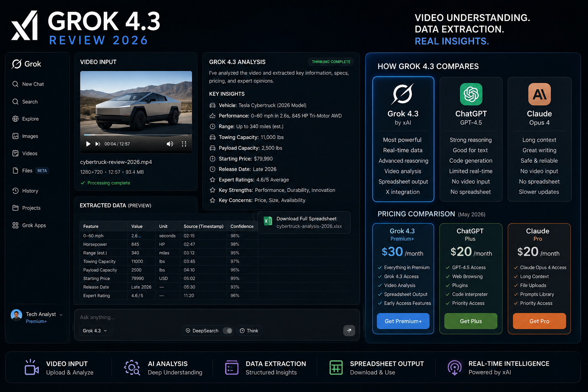The image size is (588, 392).
Task: Open New Chat in Grok sidebar
Action: pyautogui.click(x=28, y=84)
